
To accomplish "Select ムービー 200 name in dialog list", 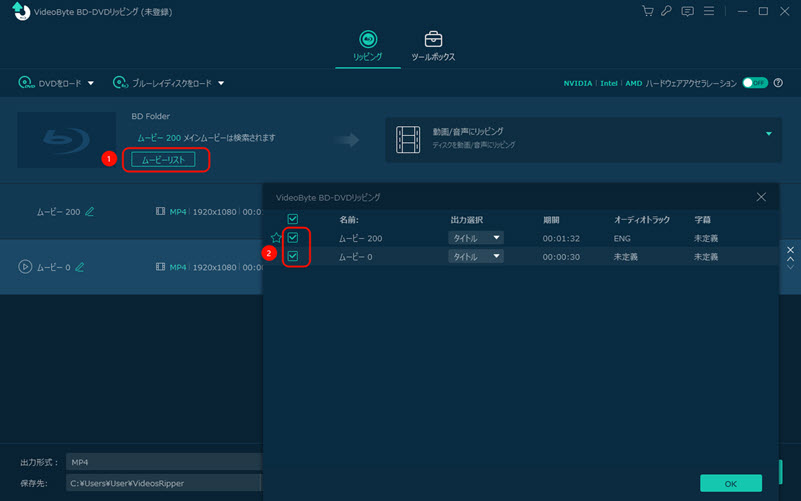I will [361, 238].
